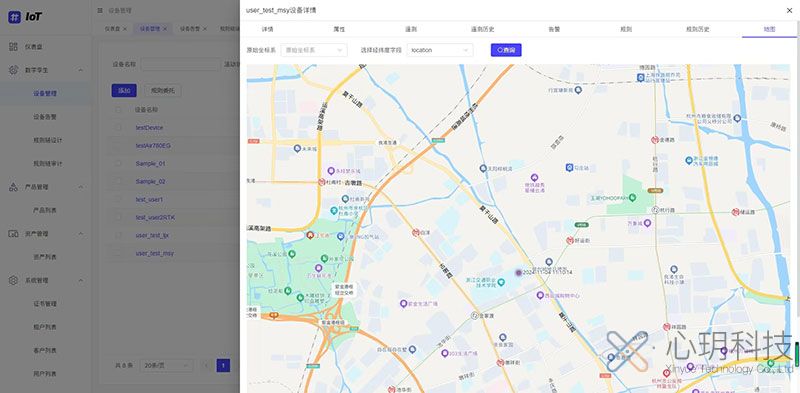800x393 pixels.
Task: Switch to the 规则历史 tab
Action: 697,29
